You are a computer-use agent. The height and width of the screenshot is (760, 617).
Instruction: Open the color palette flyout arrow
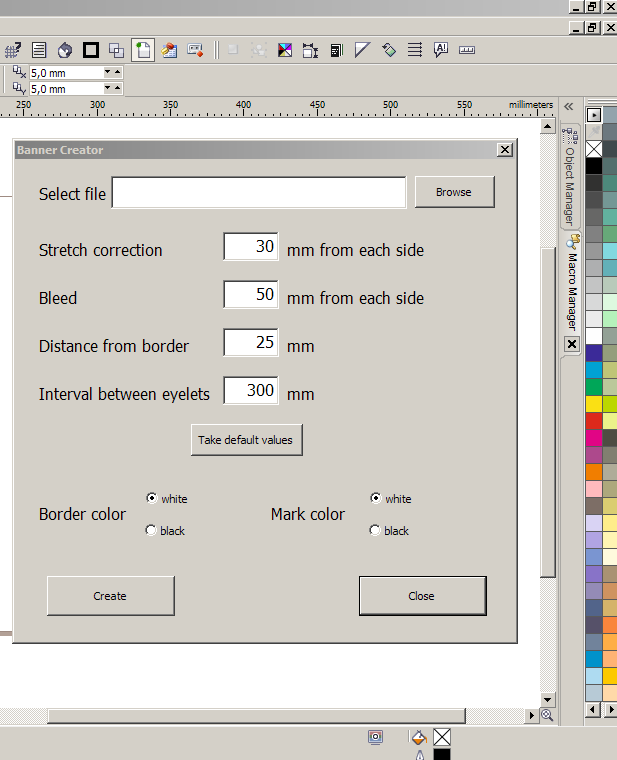pyautogui.click(x=594, y=115)
